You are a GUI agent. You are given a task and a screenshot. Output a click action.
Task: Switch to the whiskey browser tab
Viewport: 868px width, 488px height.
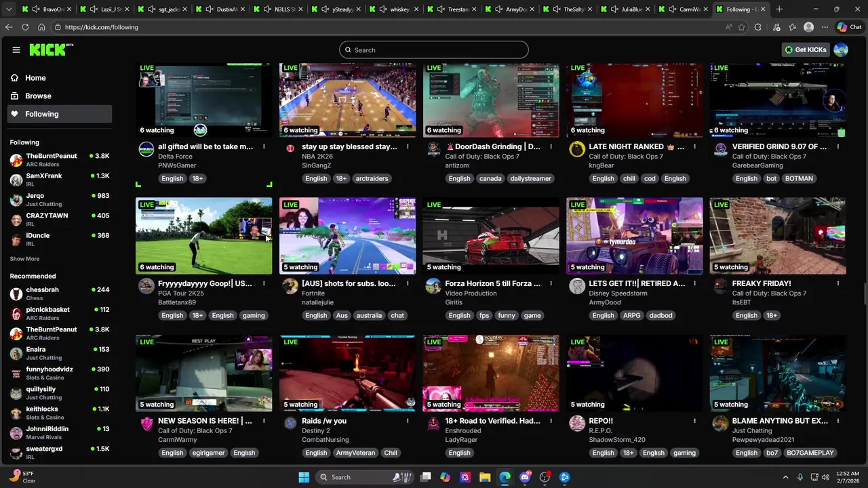click(395, 9)
